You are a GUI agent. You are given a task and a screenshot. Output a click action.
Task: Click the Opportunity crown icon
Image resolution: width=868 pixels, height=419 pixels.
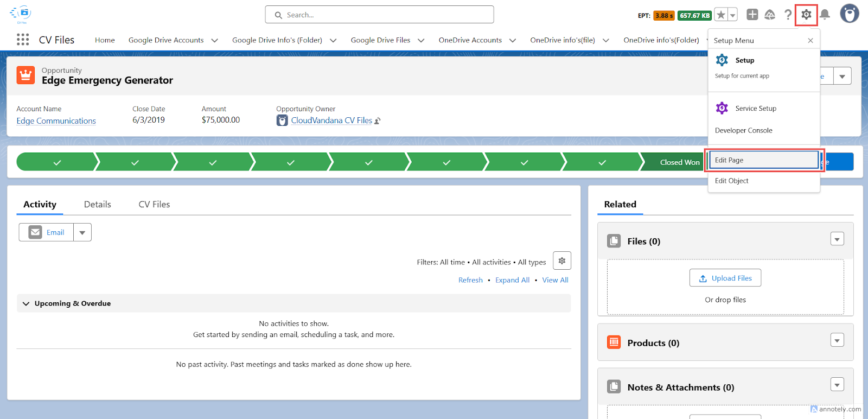click(x=25, y=75)
